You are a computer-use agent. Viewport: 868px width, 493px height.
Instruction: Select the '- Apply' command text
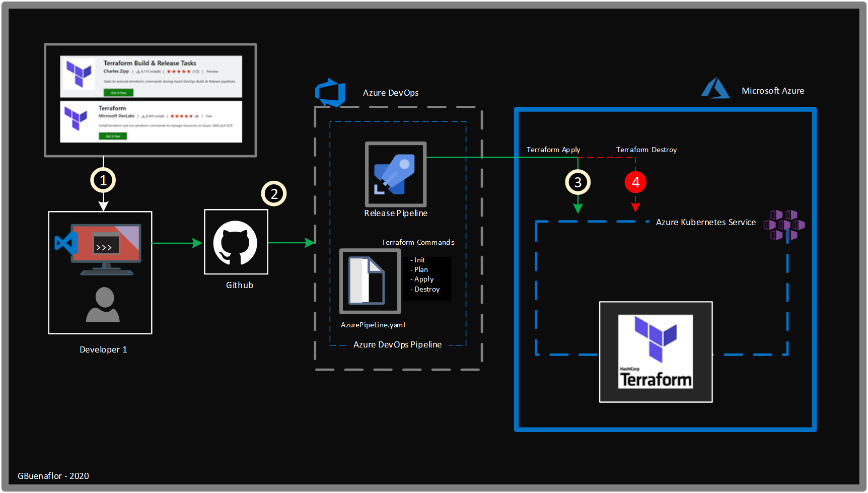tap(422, 279)
